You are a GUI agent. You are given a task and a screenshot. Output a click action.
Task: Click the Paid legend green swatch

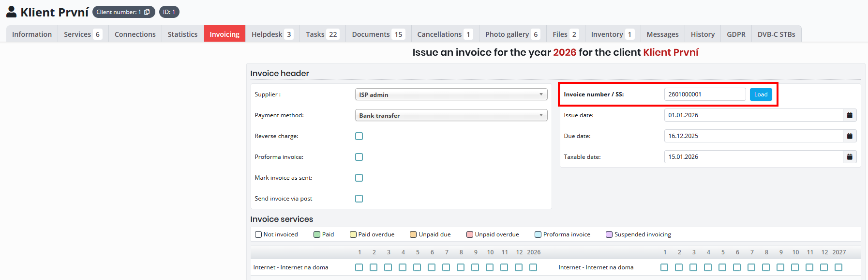pyautogui.click(x=317, y=234)
